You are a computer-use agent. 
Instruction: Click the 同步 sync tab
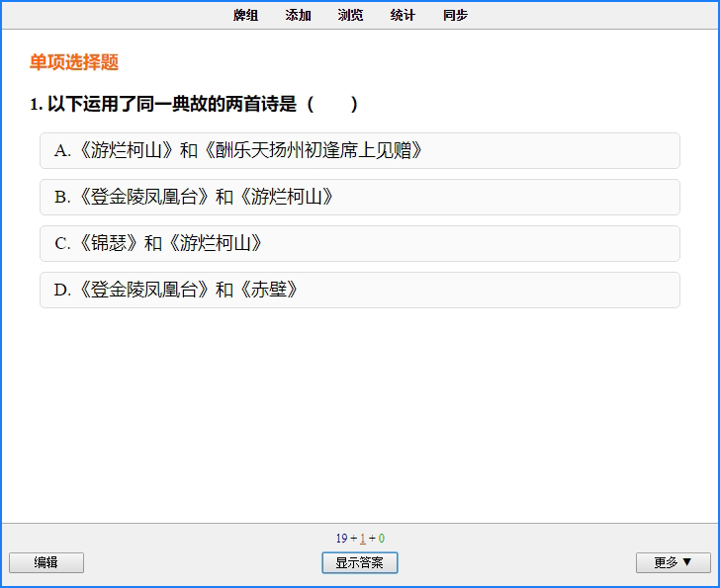tap(455, 15)
